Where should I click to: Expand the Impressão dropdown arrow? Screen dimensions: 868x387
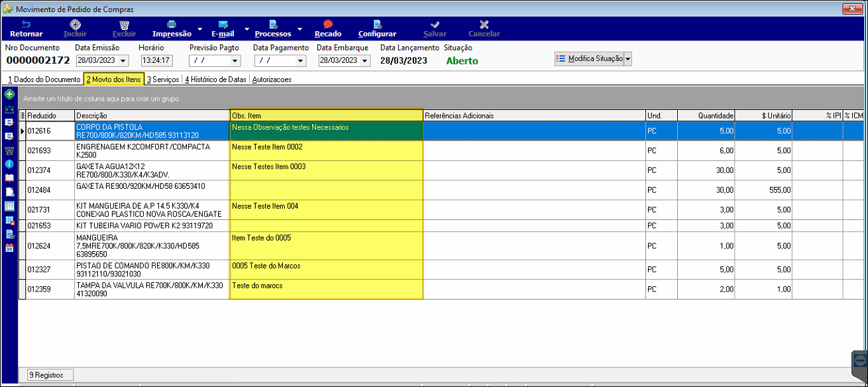[199, 29]
